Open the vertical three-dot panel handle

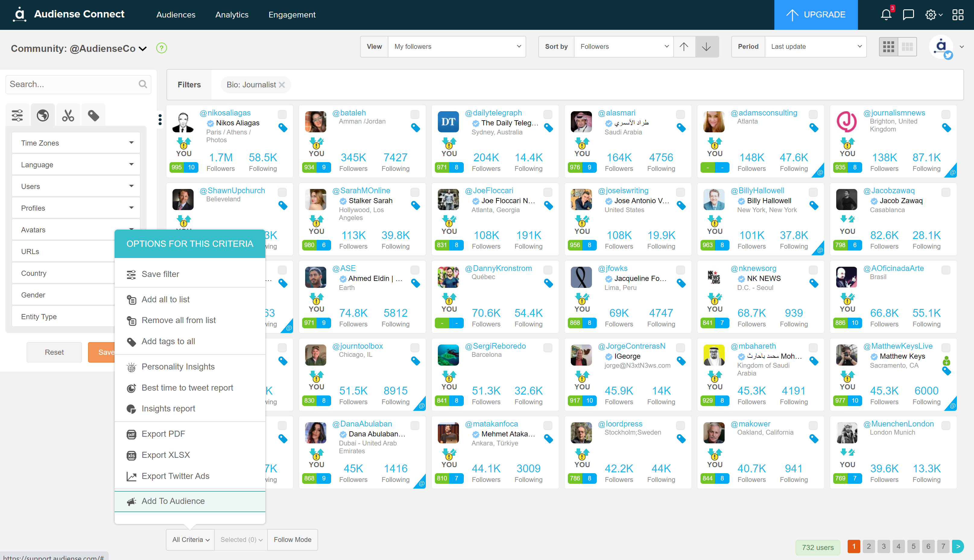point(160,119)
